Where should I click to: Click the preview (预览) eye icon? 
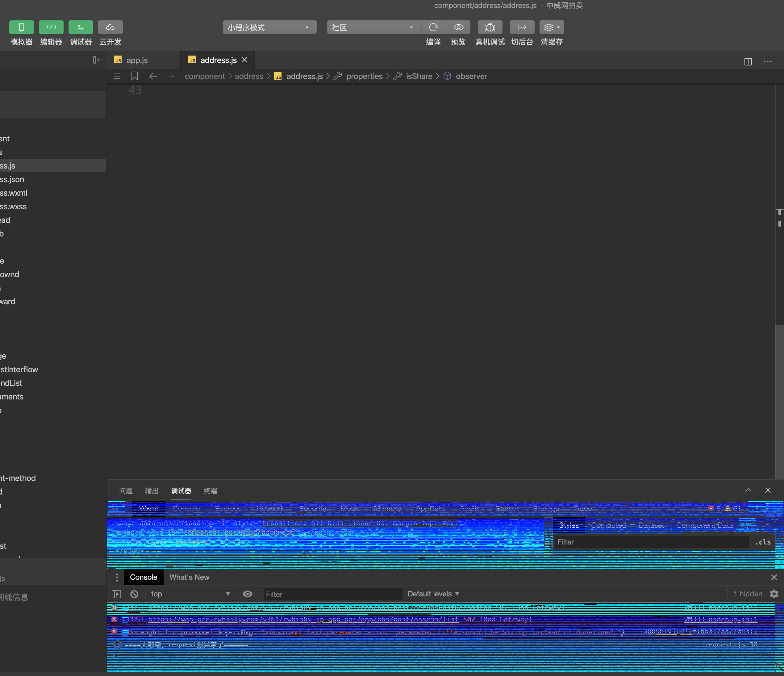click(x=458, y=27)
